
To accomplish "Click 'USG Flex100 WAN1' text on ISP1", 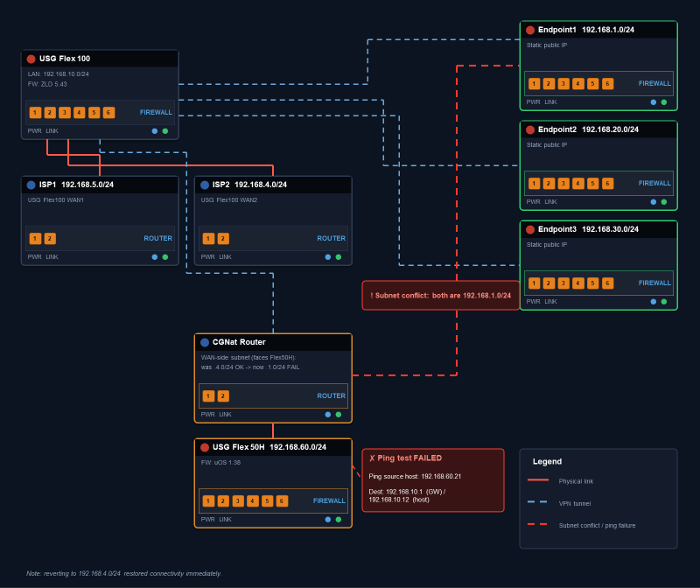I will pos(56,200).
